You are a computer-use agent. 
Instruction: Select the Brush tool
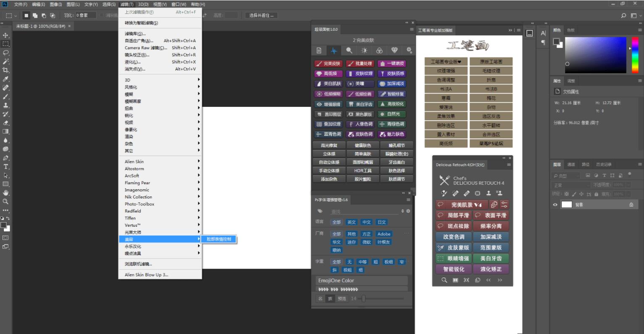[6, 97]
